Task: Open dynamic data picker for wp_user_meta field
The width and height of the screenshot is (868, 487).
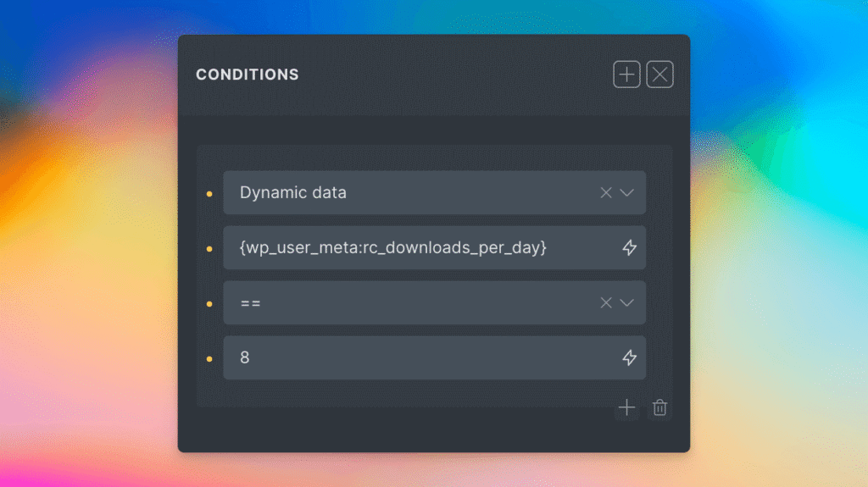Action: pos(630,247)
